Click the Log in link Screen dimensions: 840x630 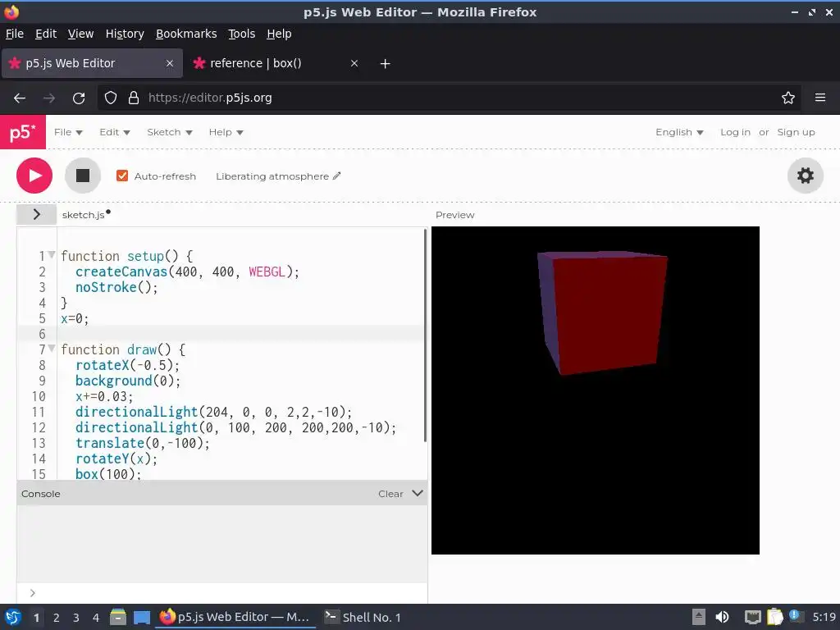pos(735,132)
